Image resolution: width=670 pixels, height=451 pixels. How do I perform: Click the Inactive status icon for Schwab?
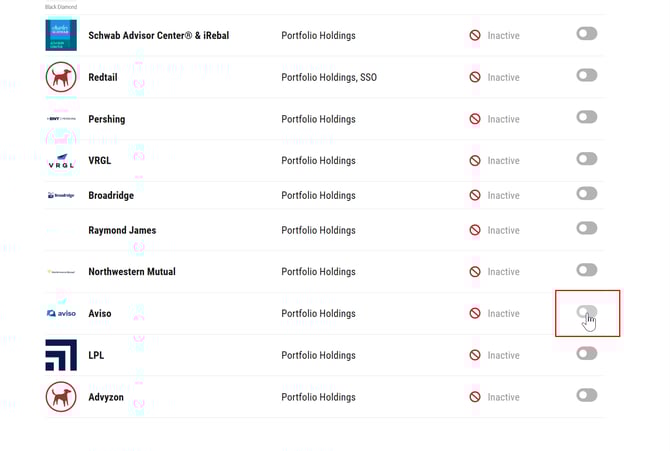coord(475,35)
